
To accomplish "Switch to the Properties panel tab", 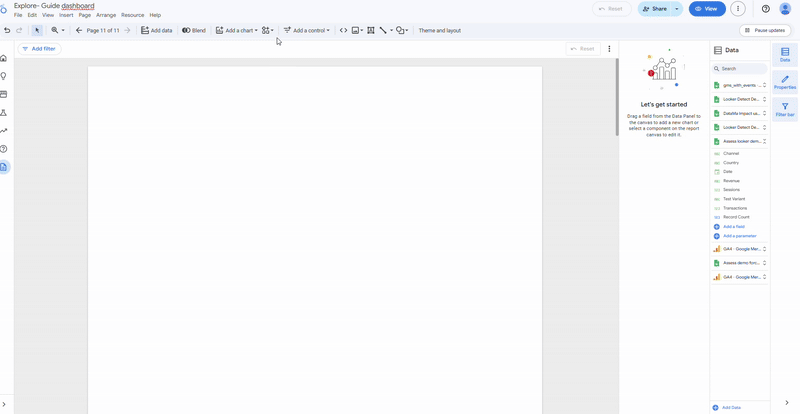I will click(x=785, y=82).
